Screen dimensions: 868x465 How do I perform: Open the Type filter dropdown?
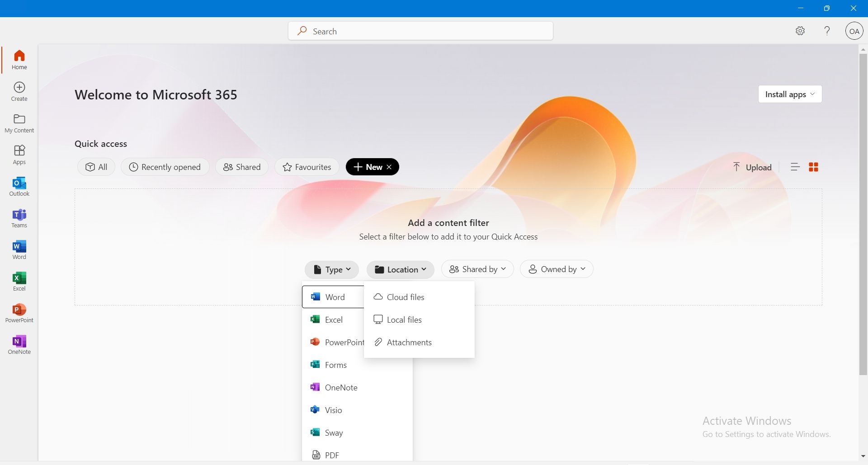pos(332,269)
